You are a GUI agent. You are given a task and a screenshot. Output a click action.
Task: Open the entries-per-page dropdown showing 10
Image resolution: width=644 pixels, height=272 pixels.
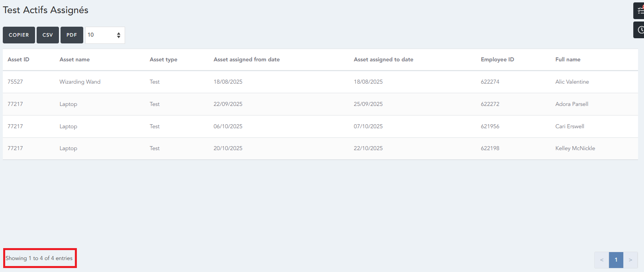pos(105,35)
